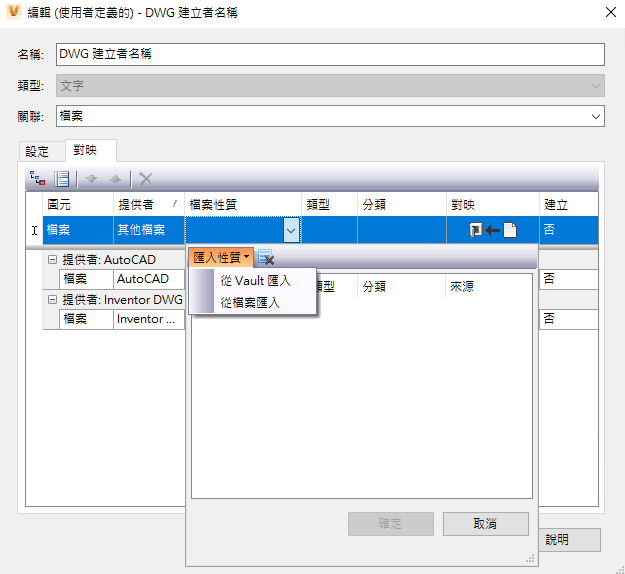The image size is (625, 574).
Task: Click the move down arrow icon
Action: [x=92, y=179]
